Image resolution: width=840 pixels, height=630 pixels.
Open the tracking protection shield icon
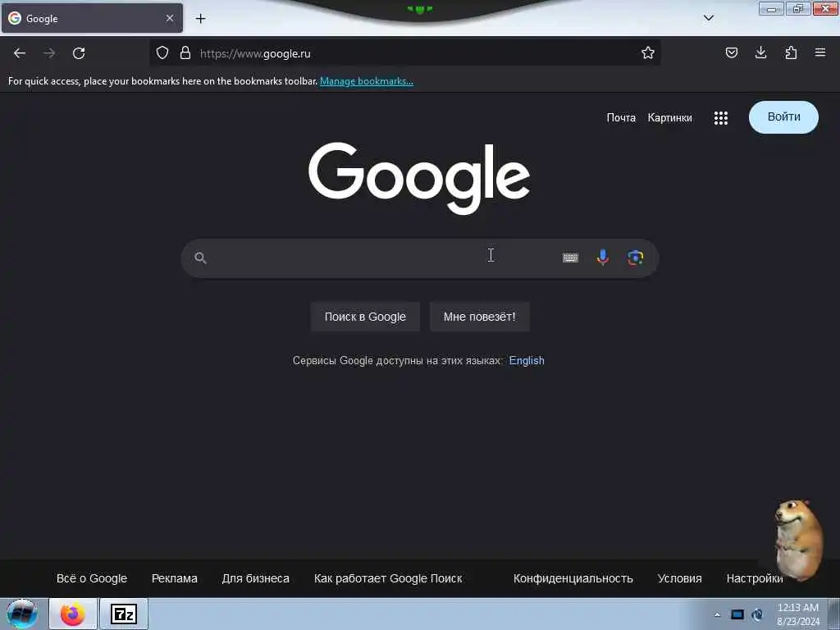(162, 52)
